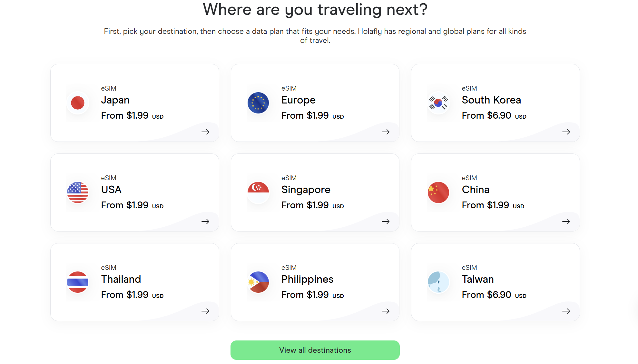Viewport: 638px width, 364px height.
Task: View all destinations button
Action: coord(315,350)
